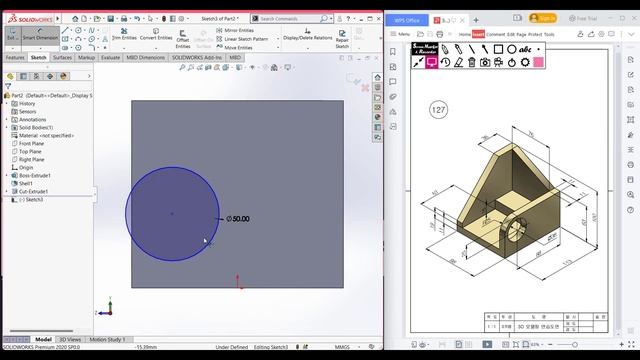Expand the Linear Sketch Pattern dropdown

click(x=278, y=39)
